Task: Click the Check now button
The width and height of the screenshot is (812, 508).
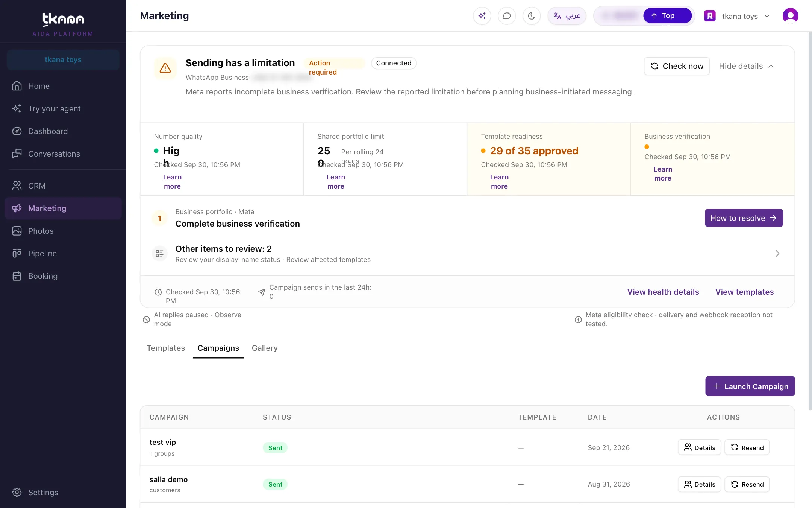Action: click(x=677, y=66)
